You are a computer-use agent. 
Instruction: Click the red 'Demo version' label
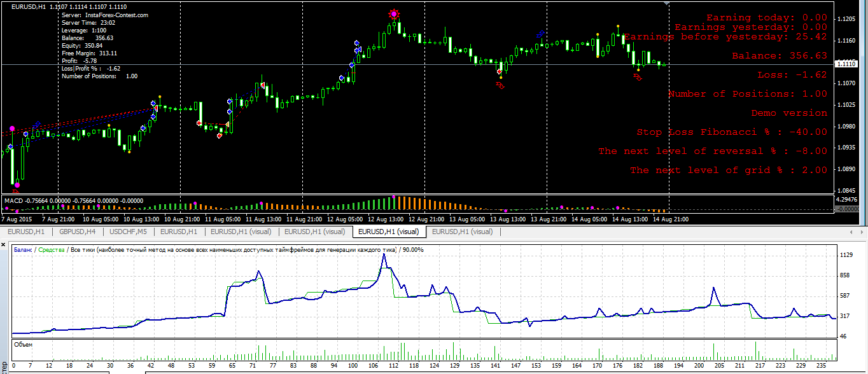[x=789, y=113]
